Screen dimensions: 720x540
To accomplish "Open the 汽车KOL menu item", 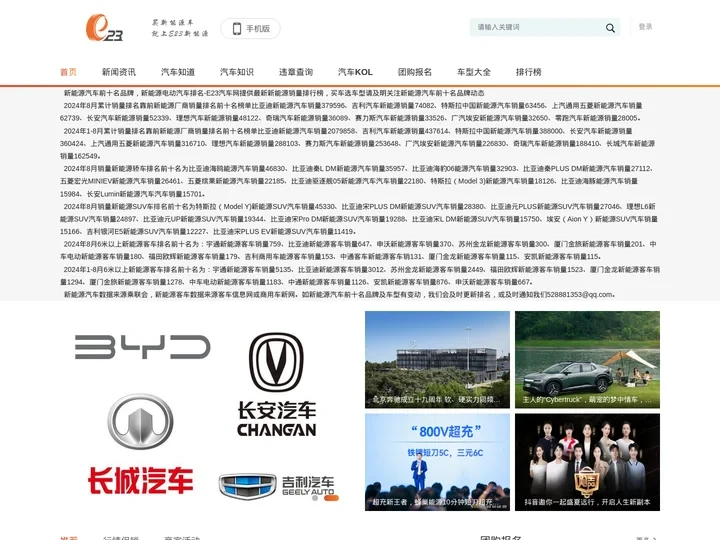I will click(x=355, y=72).
